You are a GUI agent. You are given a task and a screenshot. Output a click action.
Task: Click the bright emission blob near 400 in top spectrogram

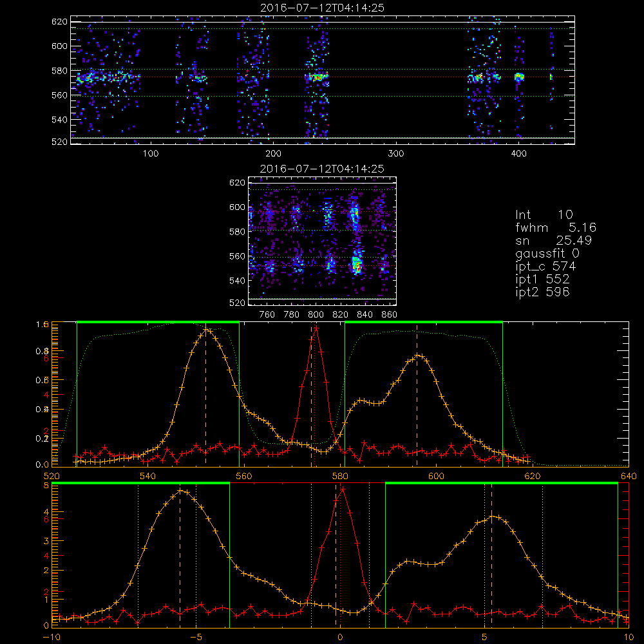(520, 77)
